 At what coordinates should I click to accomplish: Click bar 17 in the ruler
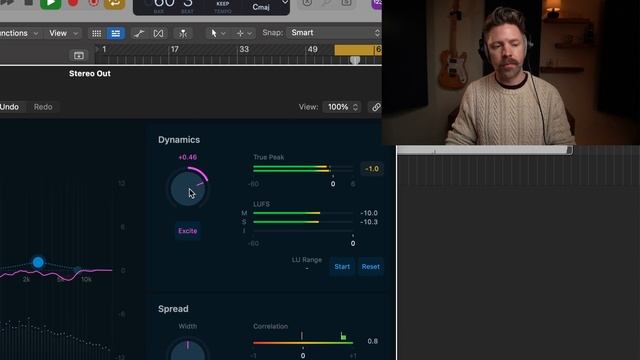tap(174, 49)
